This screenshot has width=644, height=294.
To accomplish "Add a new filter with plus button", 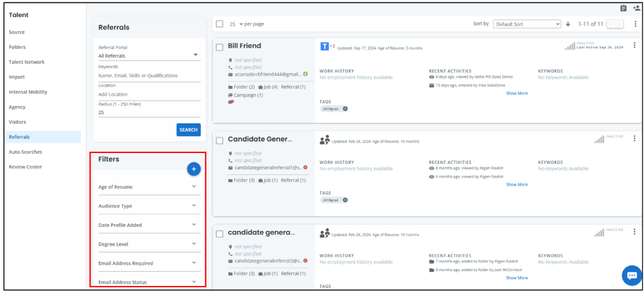I will (x=194, y=168).
